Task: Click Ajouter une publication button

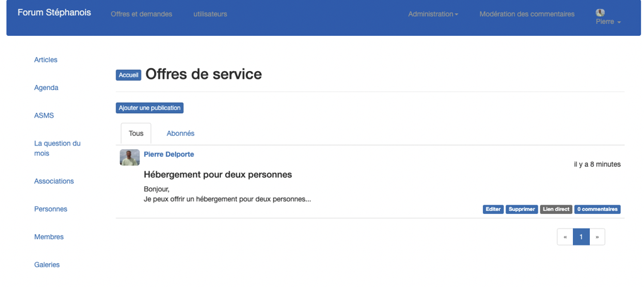Action: [x=150, y=108]
